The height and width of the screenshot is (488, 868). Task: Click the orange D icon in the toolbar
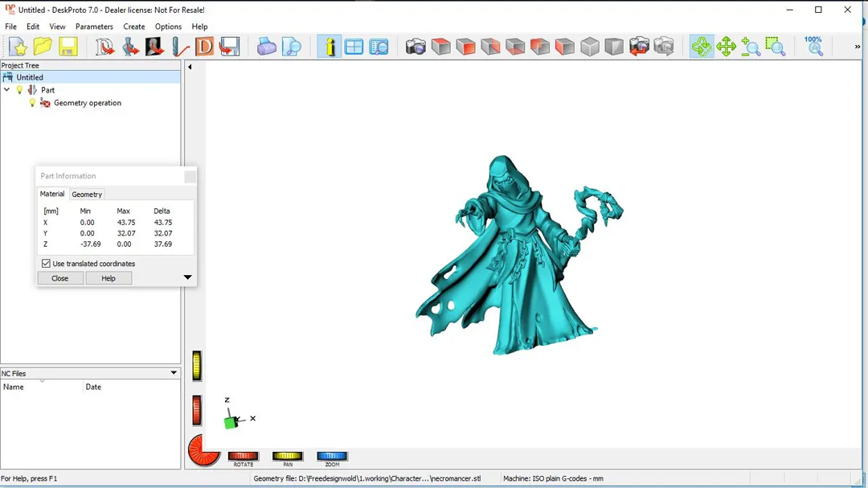point(204,47)
